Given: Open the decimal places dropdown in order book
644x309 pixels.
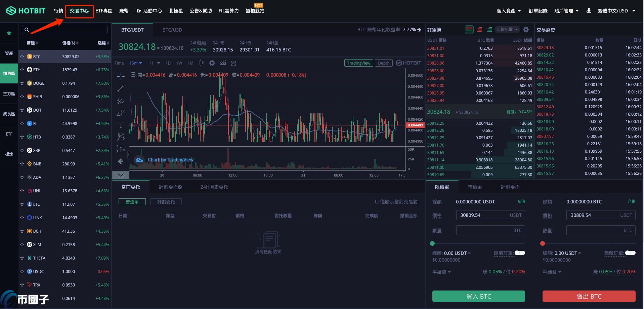Looking at the screenshot, I should [507, 30].
